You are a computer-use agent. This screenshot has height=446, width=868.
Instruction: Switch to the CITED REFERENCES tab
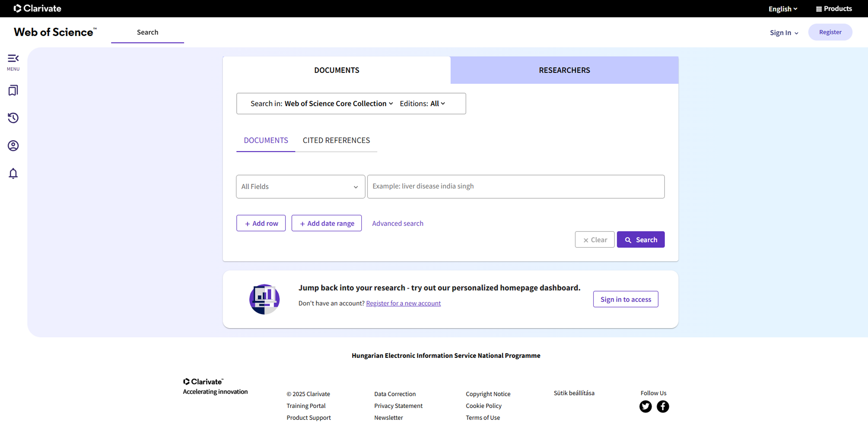click(x=336, y=140)
